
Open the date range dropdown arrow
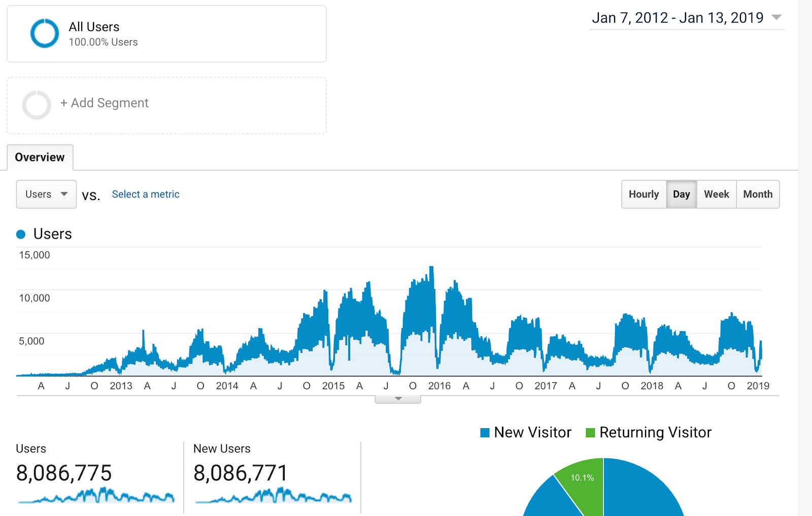pyautogui.click(x=776, y=17)
